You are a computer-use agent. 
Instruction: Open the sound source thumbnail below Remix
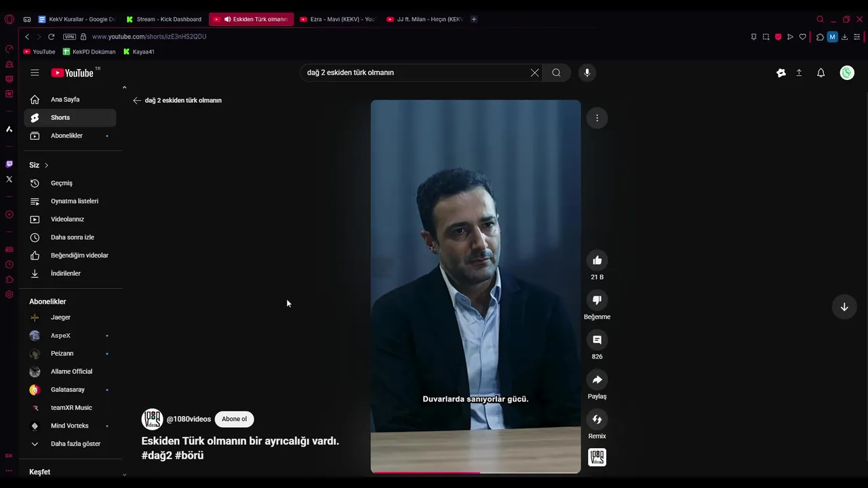pyautogui.click(x=597, y=457)
